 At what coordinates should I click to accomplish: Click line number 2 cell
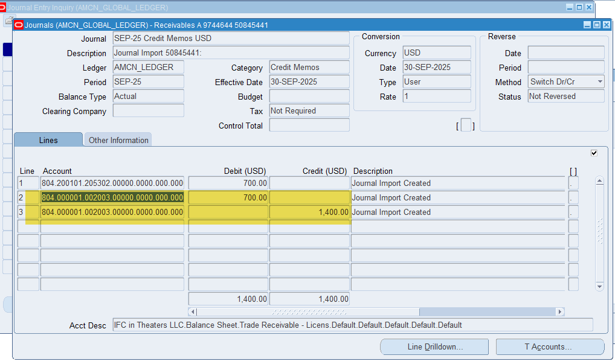pos(28,197)
